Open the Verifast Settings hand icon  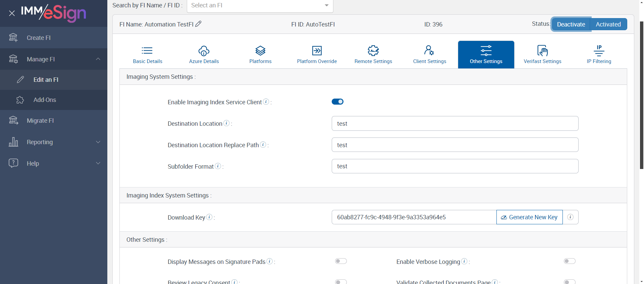click(542, 51)
